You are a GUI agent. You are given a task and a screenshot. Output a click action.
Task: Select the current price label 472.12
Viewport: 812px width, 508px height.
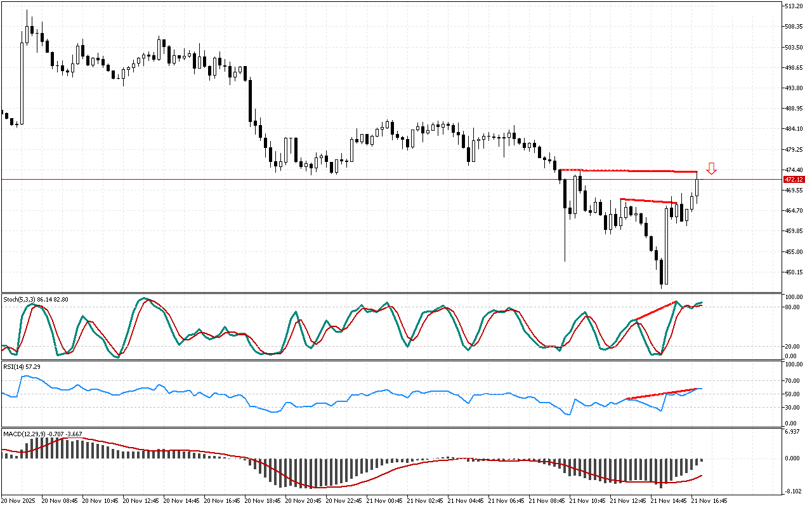coord(793,180)
